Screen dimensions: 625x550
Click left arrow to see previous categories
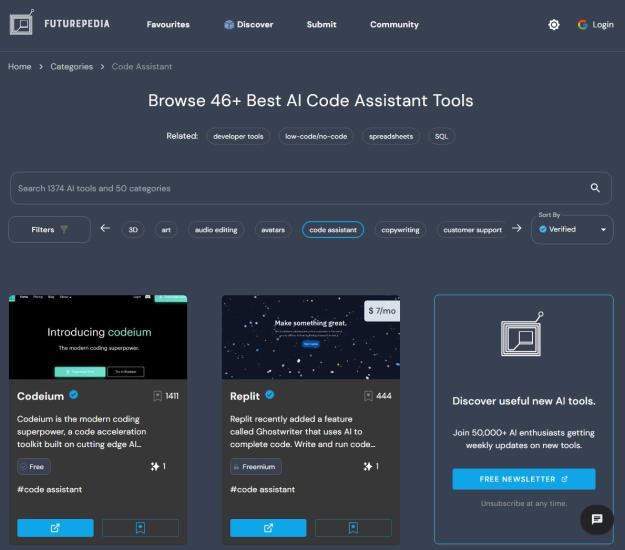click(105, 228)
